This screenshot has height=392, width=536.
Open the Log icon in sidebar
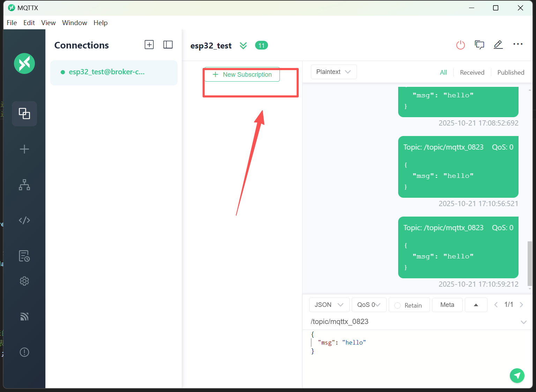point(24,256)
